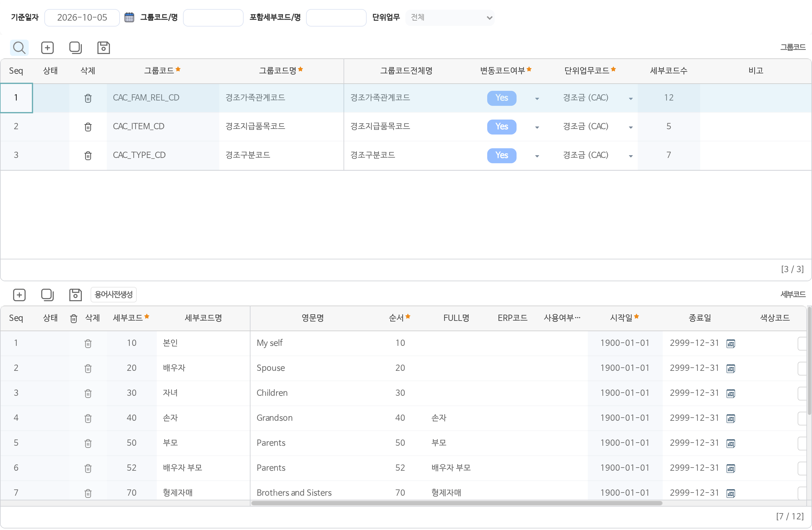Open the 단위업무 전체 dropdown

tap(450, 18)
